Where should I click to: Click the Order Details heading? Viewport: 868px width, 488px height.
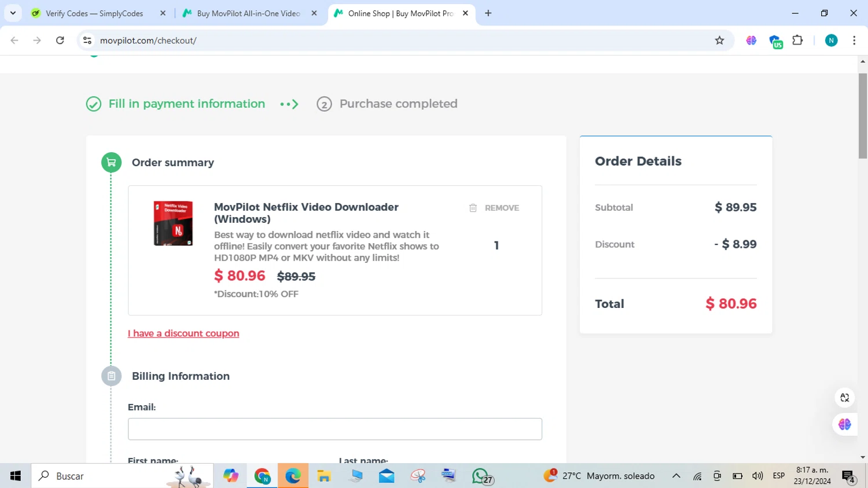(638, 162)
